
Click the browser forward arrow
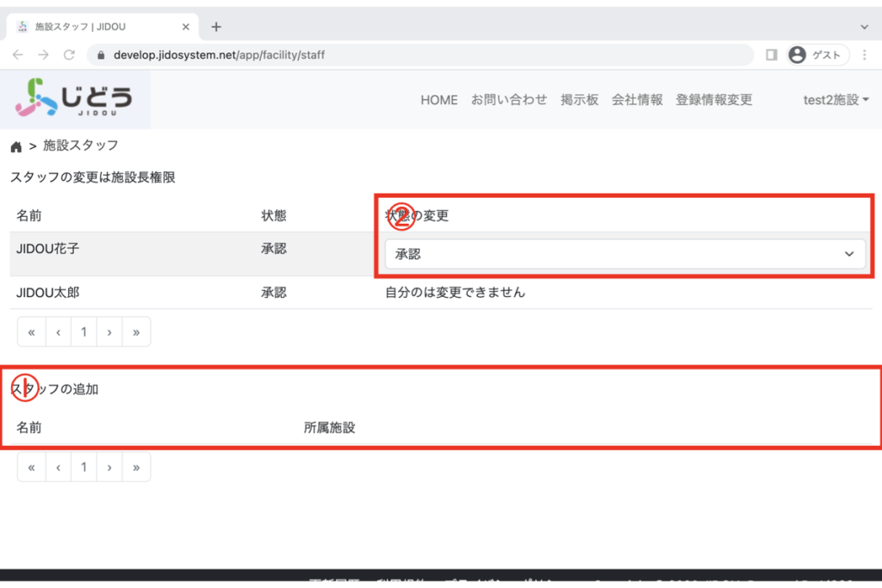point(43,54)
